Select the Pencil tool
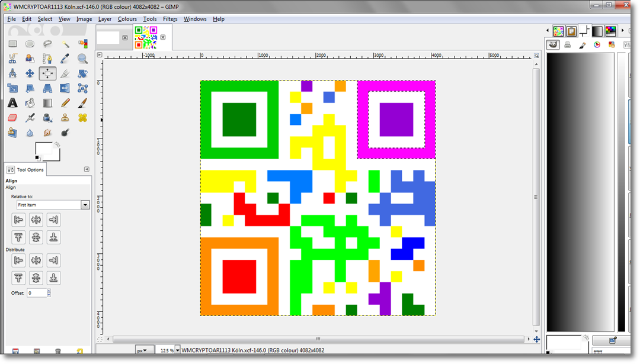 pyautogui.click(x=65, y=103)
